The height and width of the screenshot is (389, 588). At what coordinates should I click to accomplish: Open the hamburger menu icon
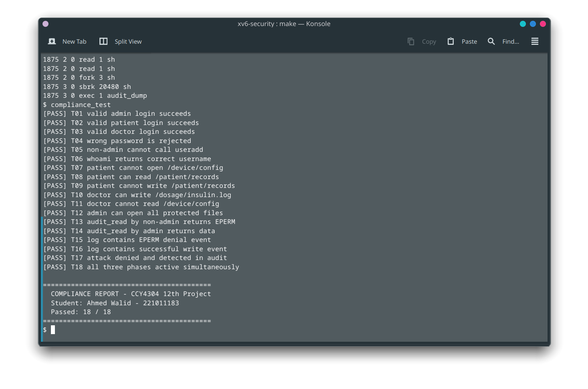(535, 41)
